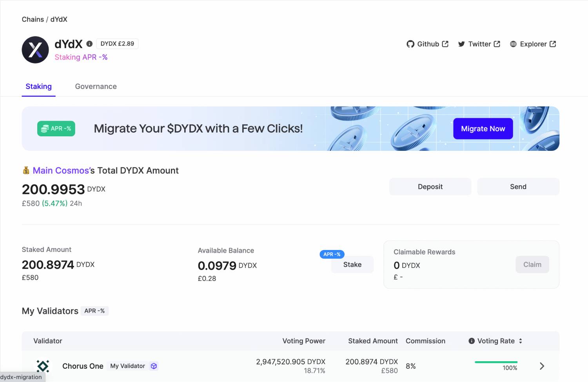This screenshot has width=588, height=382.
Task: Click the badge icon next to My Validator
Action: (x=154, y=366)
